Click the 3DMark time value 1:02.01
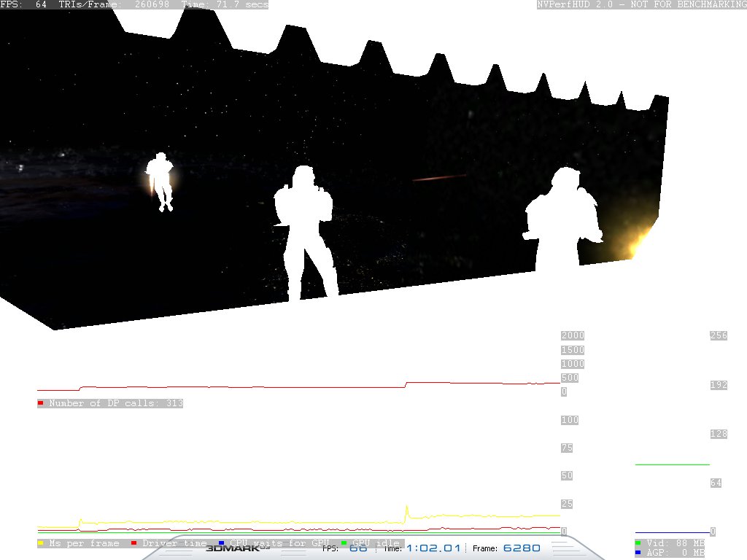 [433, 548]
